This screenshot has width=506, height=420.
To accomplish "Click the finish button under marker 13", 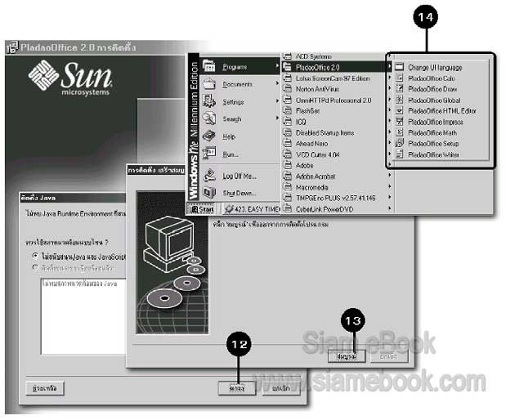I will [347, 356].
